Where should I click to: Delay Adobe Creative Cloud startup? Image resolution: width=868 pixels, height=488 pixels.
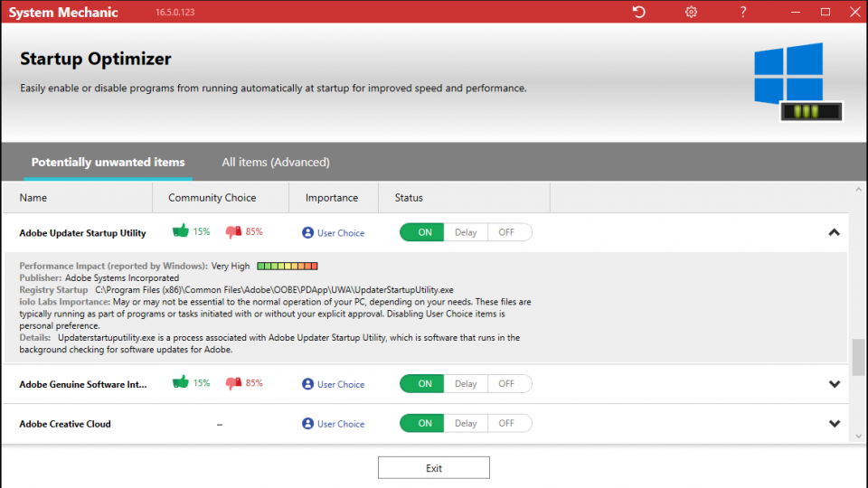point(466,423)
